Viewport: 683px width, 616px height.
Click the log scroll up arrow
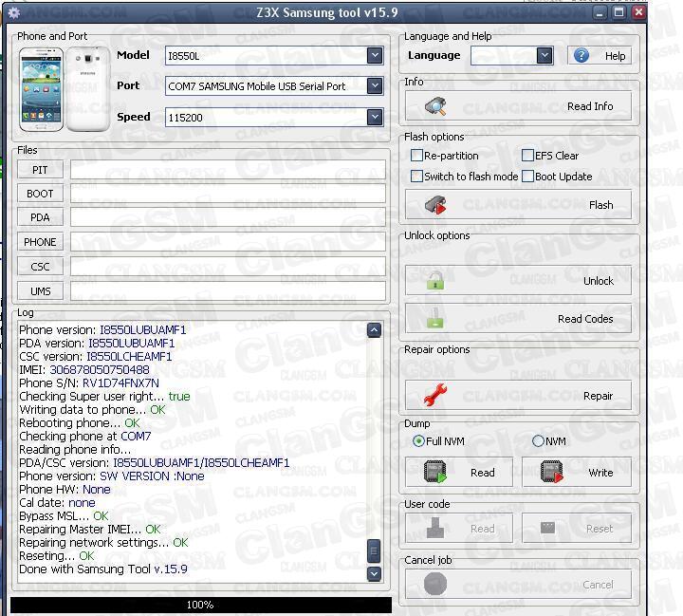coord(374,330)
